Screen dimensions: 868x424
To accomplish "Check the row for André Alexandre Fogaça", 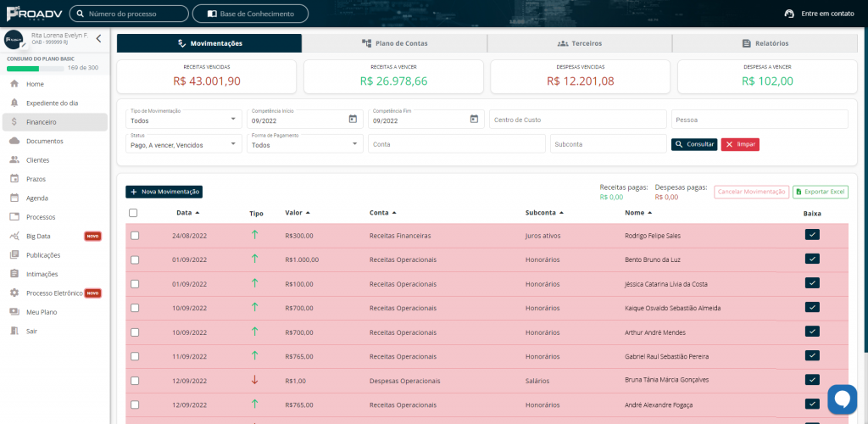I will click(x=135, y=405).
